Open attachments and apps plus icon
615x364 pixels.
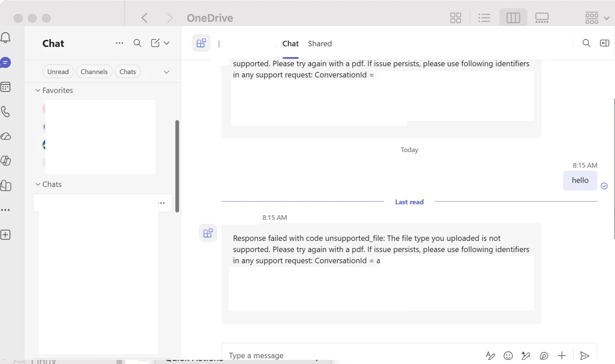pyautogui.click(x=562, y=355)
